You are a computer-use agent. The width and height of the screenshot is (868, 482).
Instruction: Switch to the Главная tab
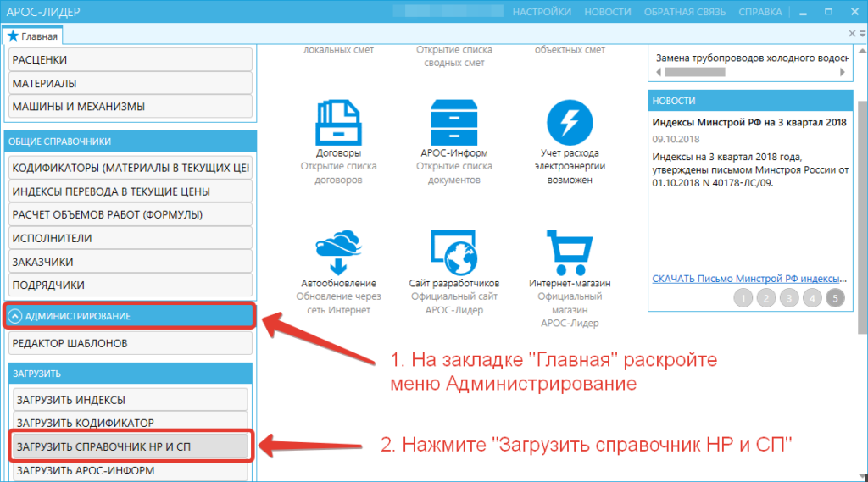click(32, 36)
